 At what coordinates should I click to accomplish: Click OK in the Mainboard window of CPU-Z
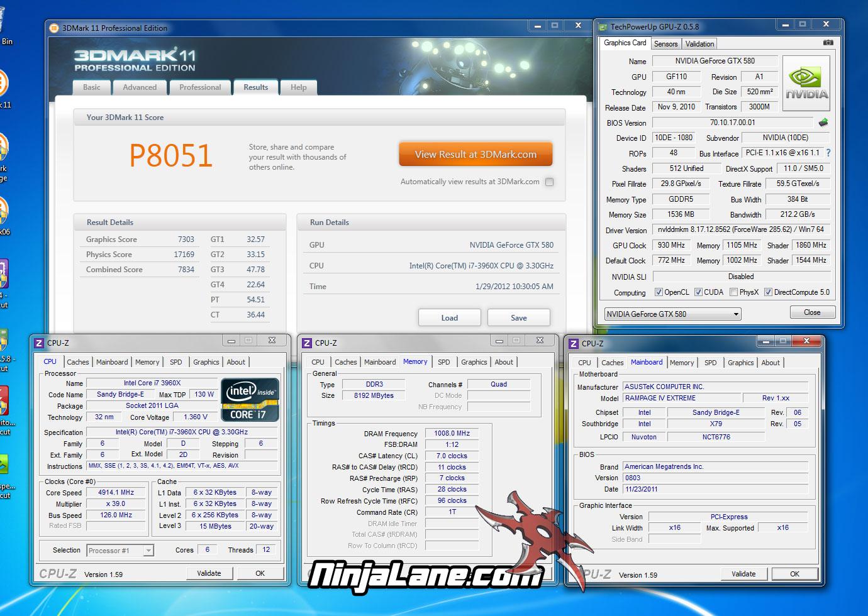point(795,574)
